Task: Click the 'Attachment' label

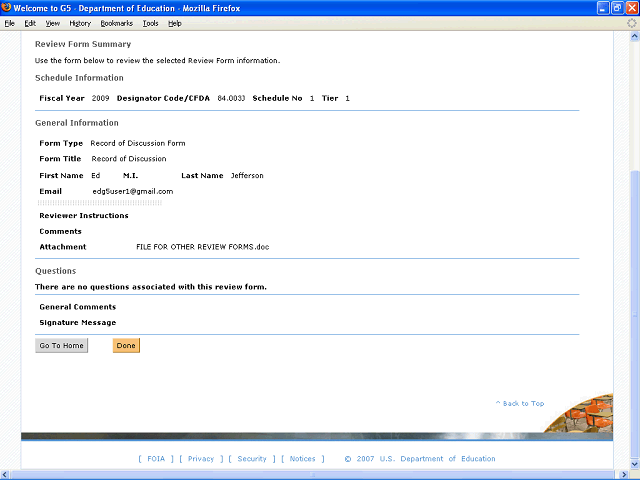Action: point(62,247)
